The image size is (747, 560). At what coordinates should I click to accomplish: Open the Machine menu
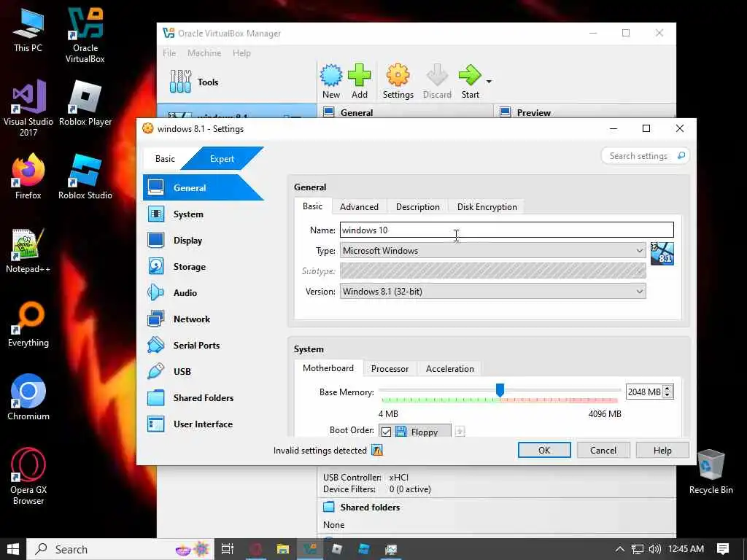tap(204, 52)
